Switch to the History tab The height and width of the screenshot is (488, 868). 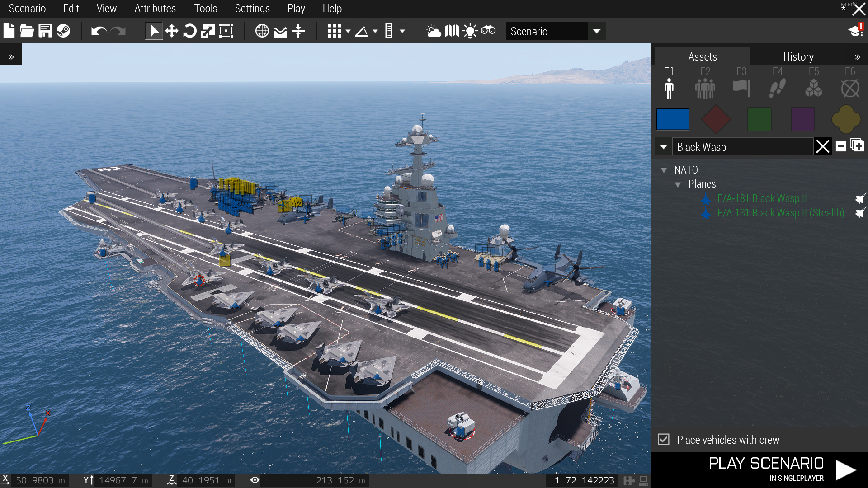point(798,56)
